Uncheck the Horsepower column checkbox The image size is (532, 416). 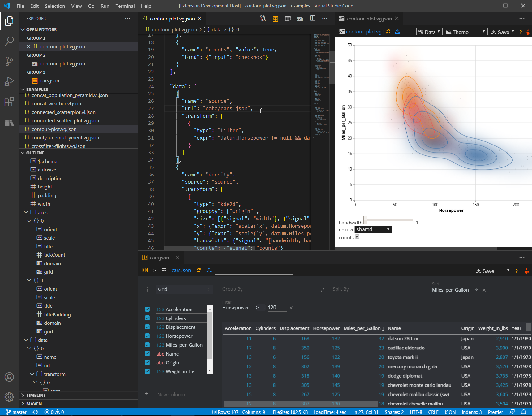(147, 336)
